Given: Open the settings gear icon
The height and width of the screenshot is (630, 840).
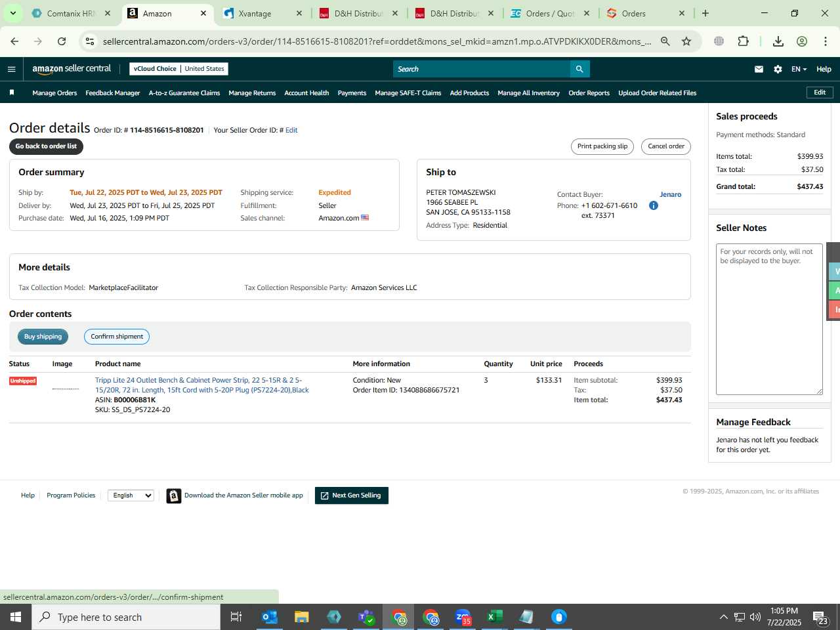Looking at the screenshot, I should (778, 69).
